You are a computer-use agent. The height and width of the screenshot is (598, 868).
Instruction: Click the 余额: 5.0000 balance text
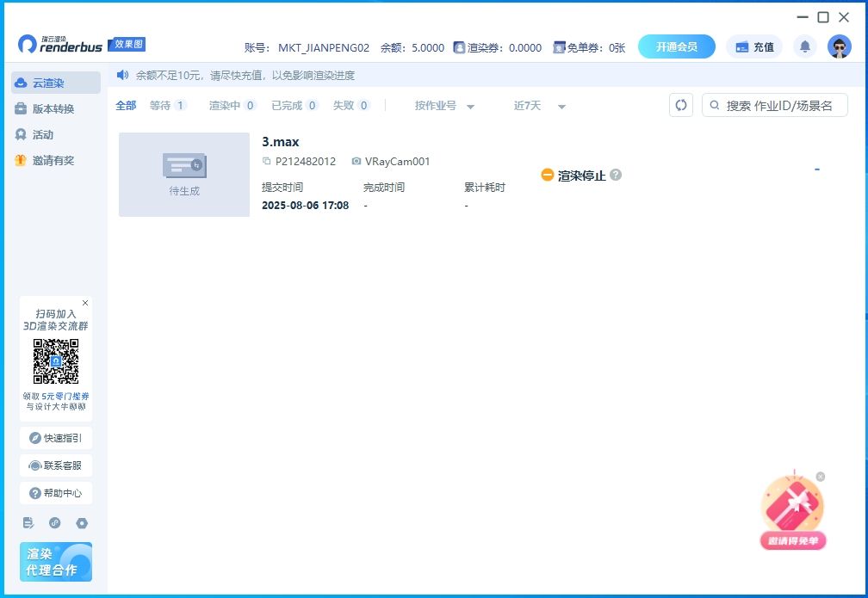pos(412,47)
